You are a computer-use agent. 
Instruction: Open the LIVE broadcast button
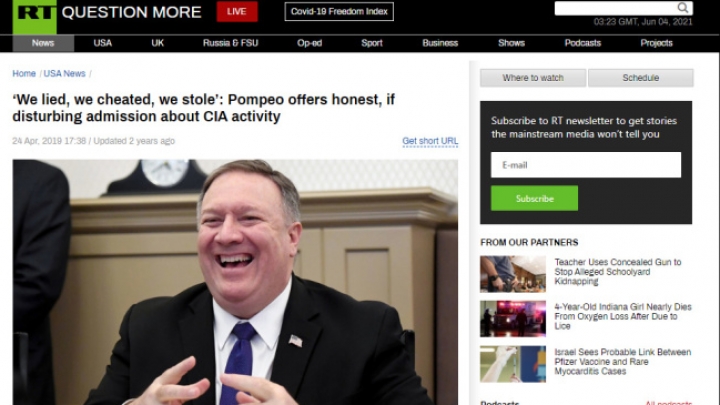click(237, 12)
